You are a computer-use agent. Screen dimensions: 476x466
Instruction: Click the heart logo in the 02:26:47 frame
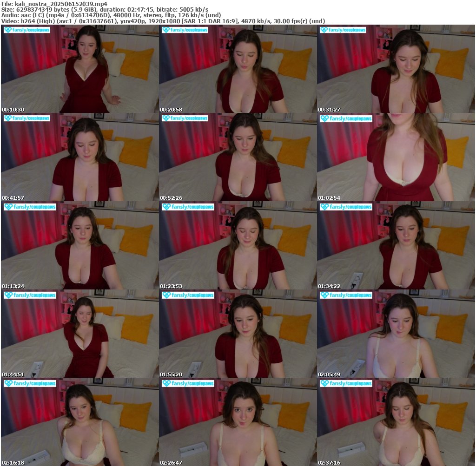click(166, 383)
